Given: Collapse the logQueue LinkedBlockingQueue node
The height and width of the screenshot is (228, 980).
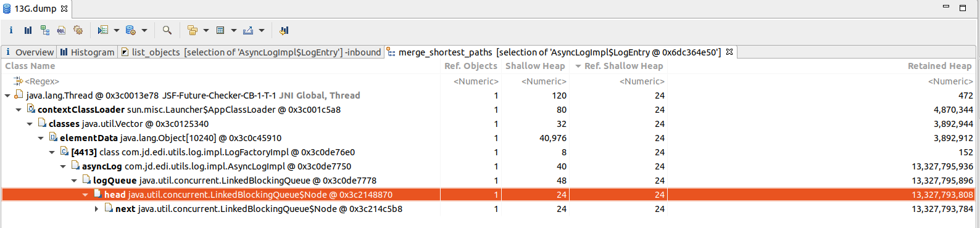Looking at the screenshot, I should 74,181.
